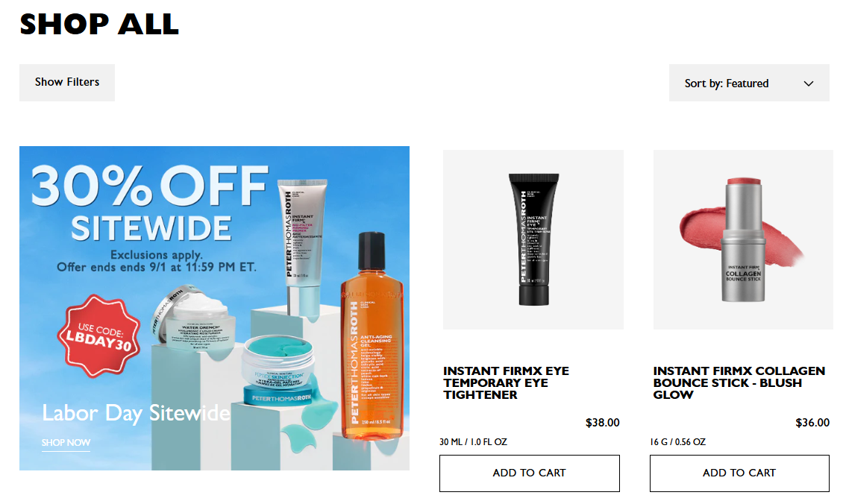The image size is (846, 504).
Task: Click the $36.00 price label
Action: tap(812, 423)
